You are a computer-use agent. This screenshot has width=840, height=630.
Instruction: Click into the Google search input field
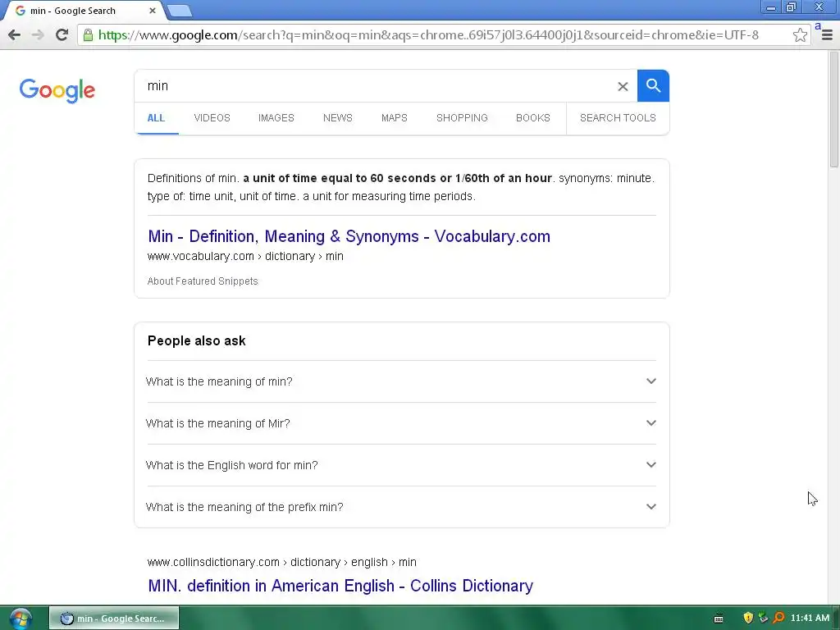(x=375, y=85)
